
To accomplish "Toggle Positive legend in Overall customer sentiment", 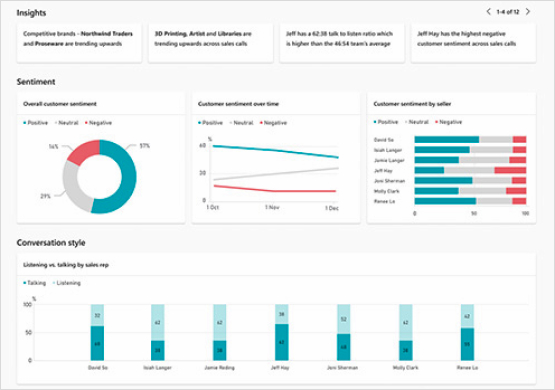I will [35, 123].
